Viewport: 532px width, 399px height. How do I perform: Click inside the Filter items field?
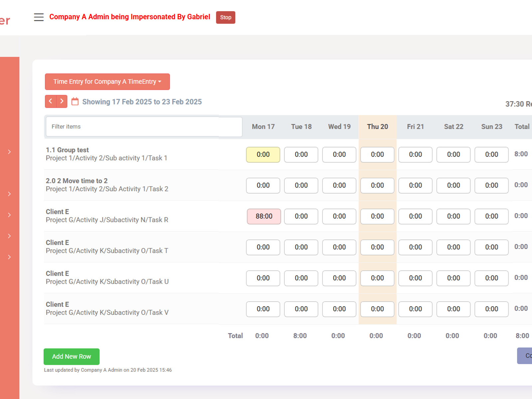pyautogui.click(x=144, y=127)
